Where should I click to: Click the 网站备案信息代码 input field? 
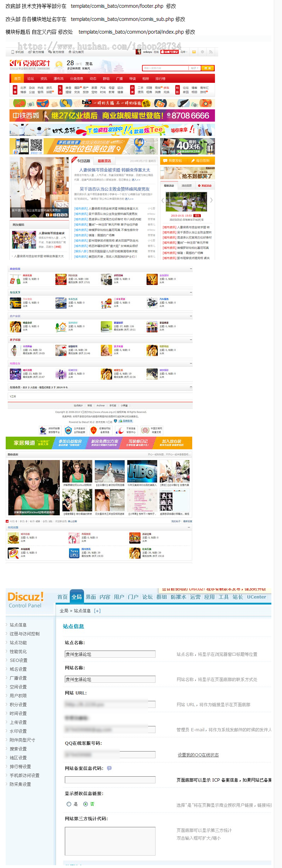[x=110, y=779]
